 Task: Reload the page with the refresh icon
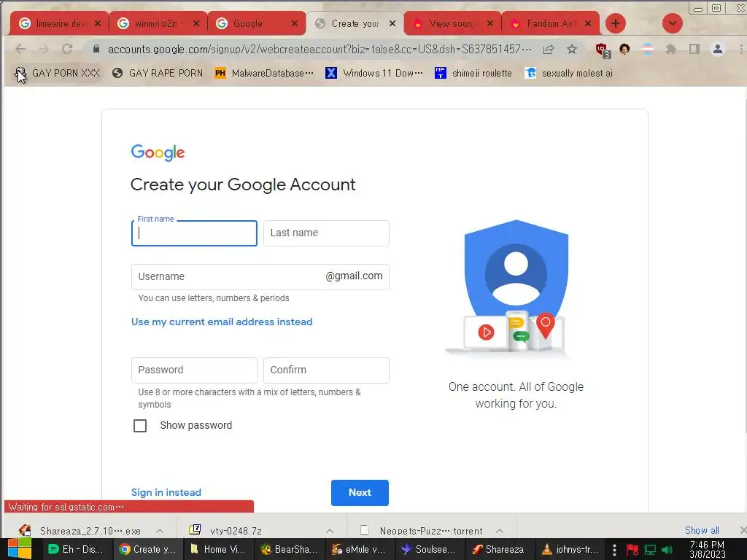tap(67, 49)
